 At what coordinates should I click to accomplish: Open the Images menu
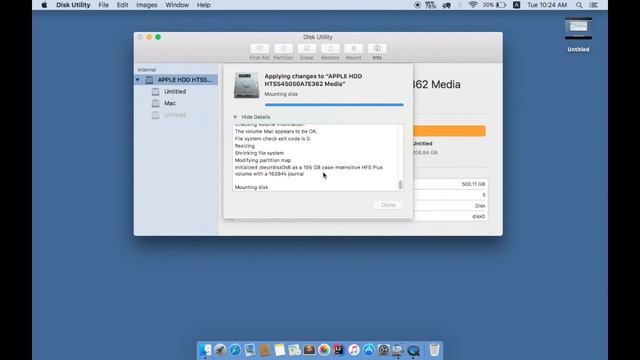click(x=147, y=5)
